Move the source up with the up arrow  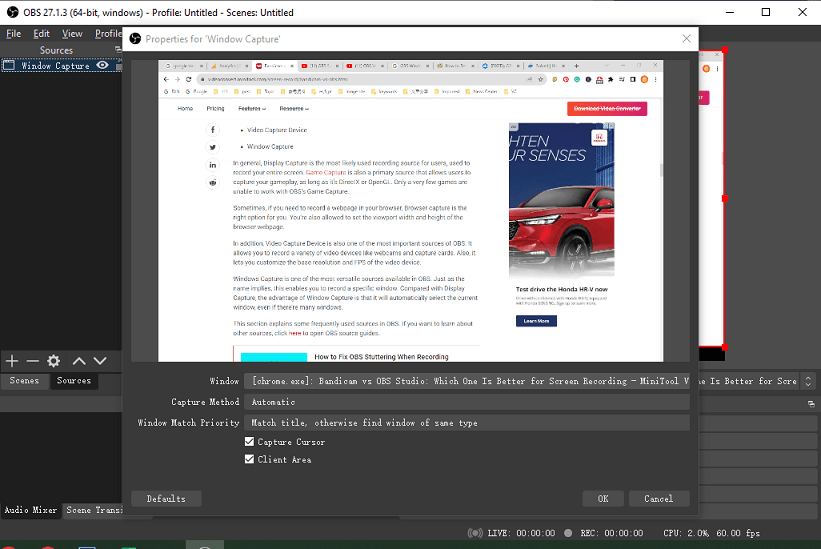pos(79,361)
